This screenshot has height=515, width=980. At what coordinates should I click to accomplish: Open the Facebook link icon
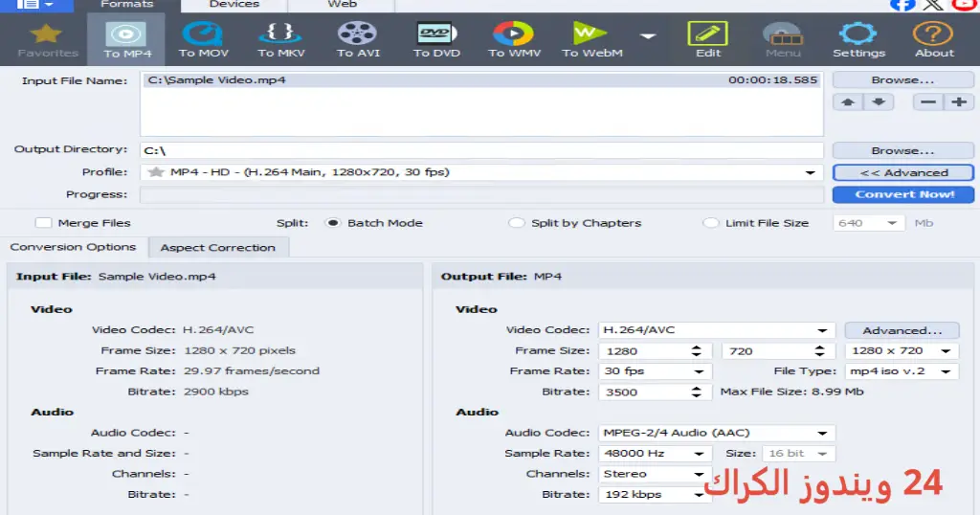click(902, 5)
